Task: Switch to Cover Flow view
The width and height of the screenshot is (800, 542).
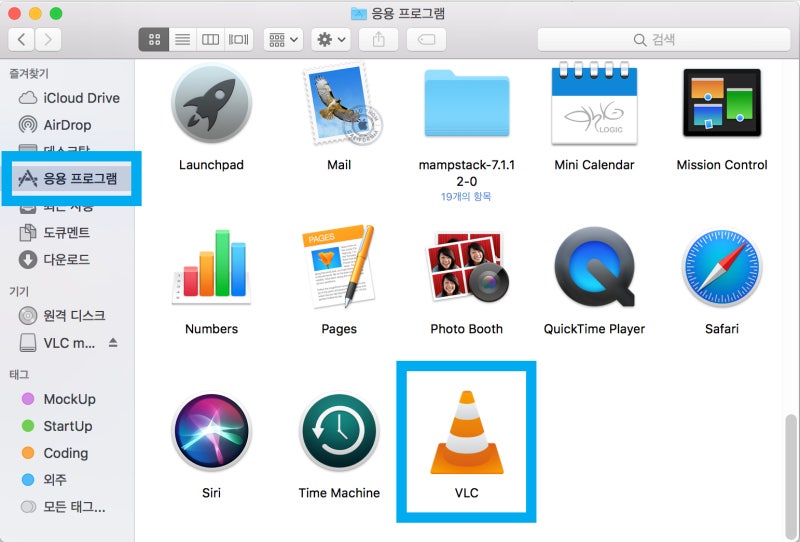Action: (238, 39)
